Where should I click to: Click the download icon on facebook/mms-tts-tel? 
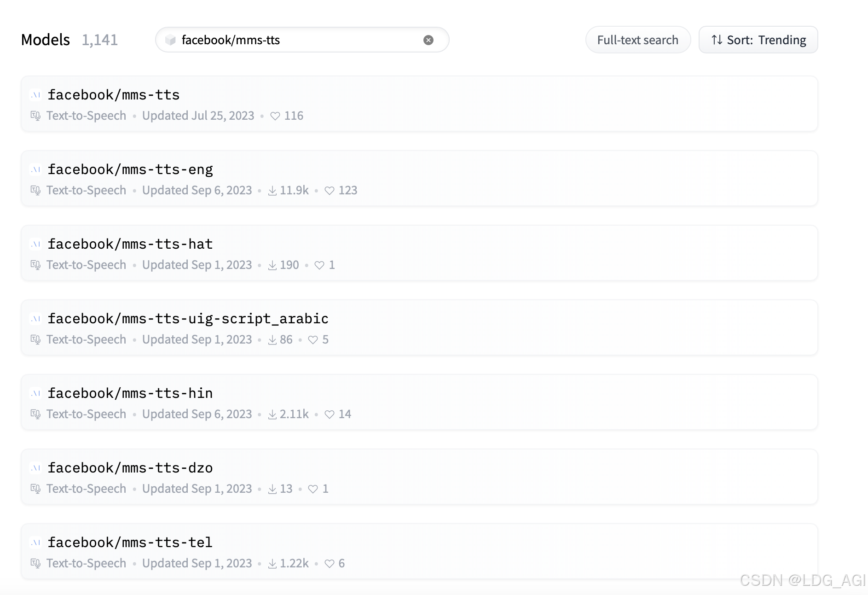(x=272, y=563)
